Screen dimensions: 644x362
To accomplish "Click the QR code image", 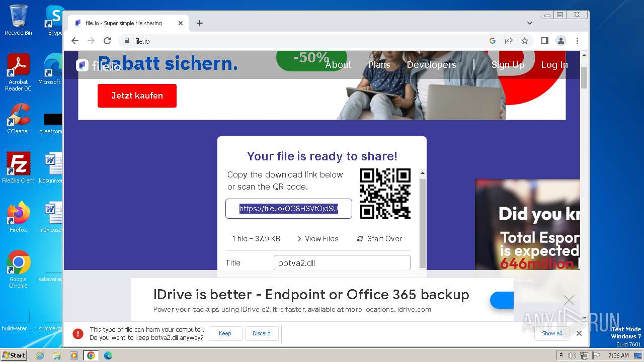I will pyautogui.click(x=385, y=194).
